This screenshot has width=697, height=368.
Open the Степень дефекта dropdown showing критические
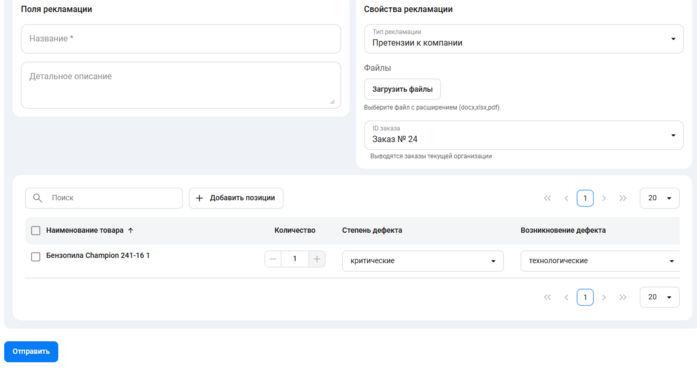tap(423, 261)
